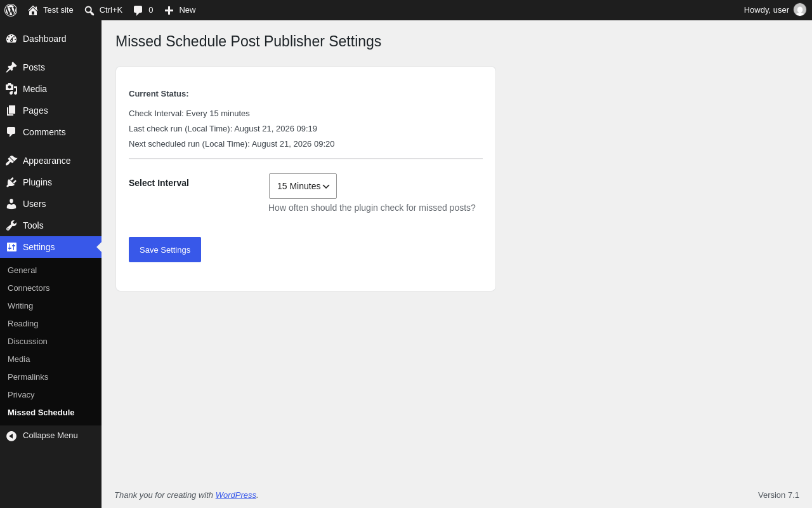Click the WordPress logo icon
Image resolution: width=812 pixels, height=508 pixels.
coord(11,10)
